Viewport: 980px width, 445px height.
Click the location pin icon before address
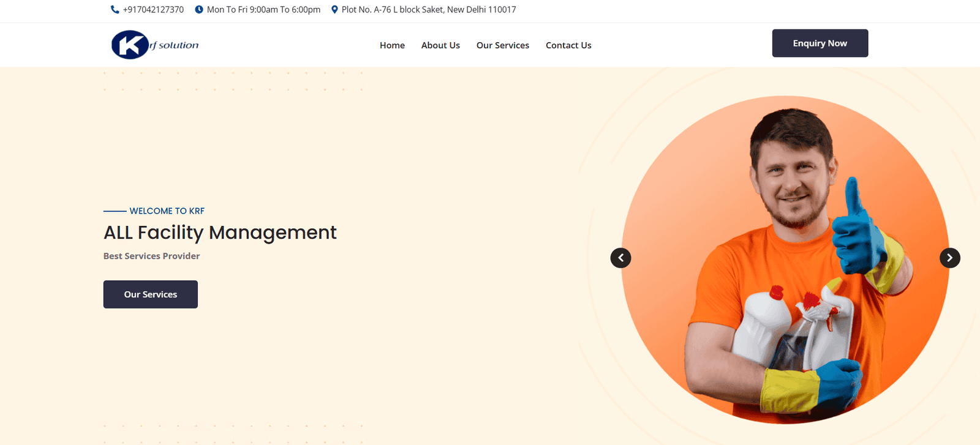pos(334,10)
